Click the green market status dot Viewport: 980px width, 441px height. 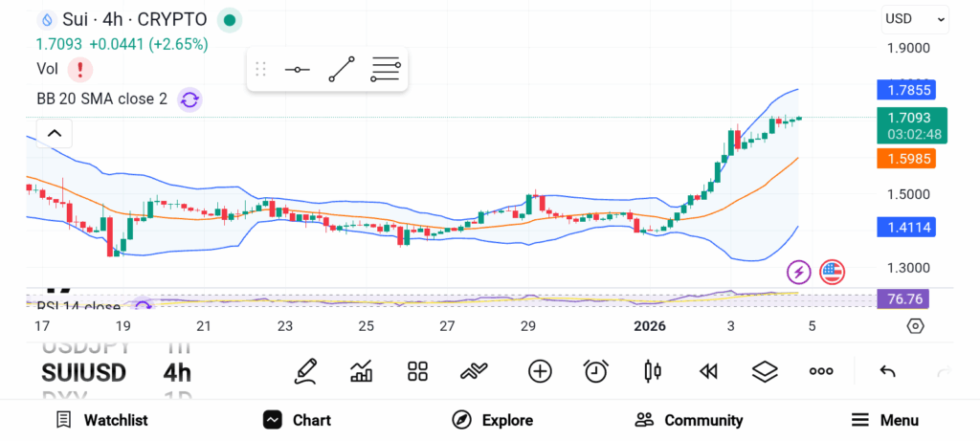229,20
